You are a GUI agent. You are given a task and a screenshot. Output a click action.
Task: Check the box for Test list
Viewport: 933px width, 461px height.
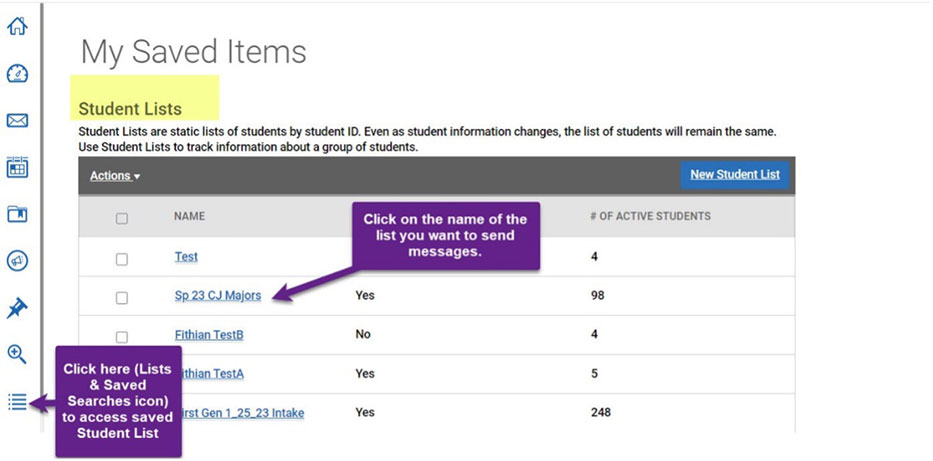122,259
